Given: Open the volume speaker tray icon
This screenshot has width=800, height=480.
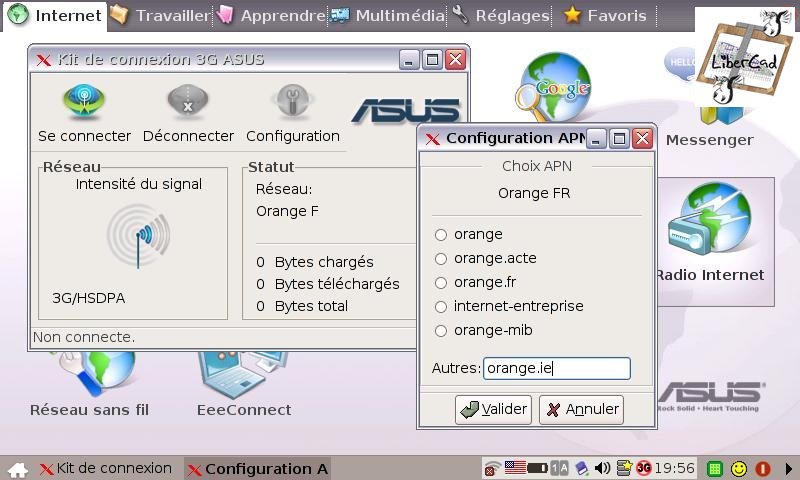Looking at the screenshot, I should click(x=603, y=468).
